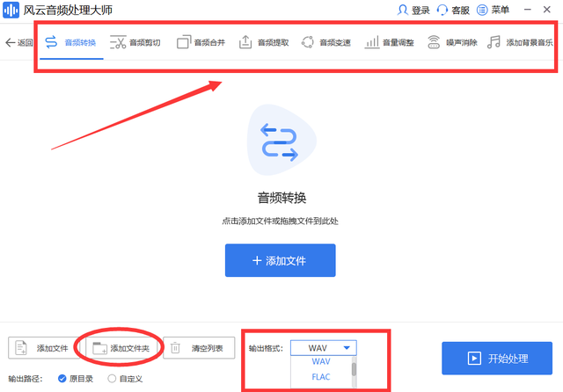Image resolution: width=563 pixels, height=392 pixels.
Task: Click the user login avatar icon
Action: pos(403,10)
